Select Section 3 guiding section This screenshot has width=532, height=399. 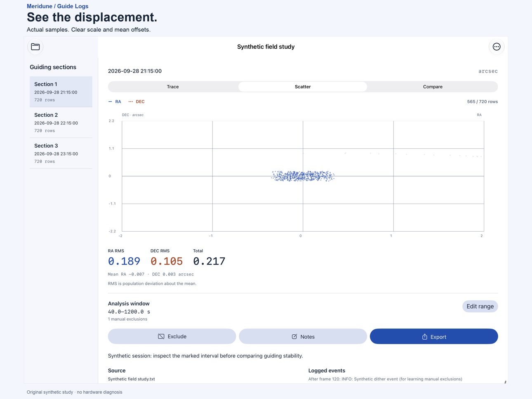click(61, 153)
